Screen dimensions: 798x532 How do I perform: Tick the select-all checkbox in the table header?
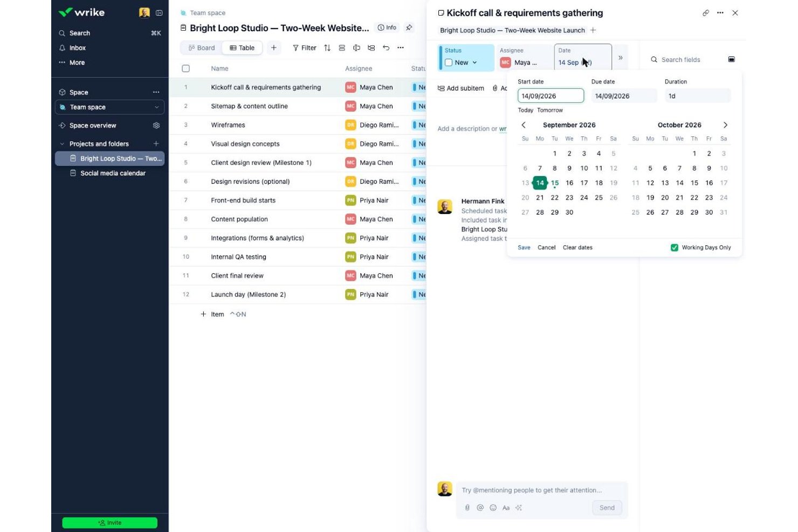[186, 68]
